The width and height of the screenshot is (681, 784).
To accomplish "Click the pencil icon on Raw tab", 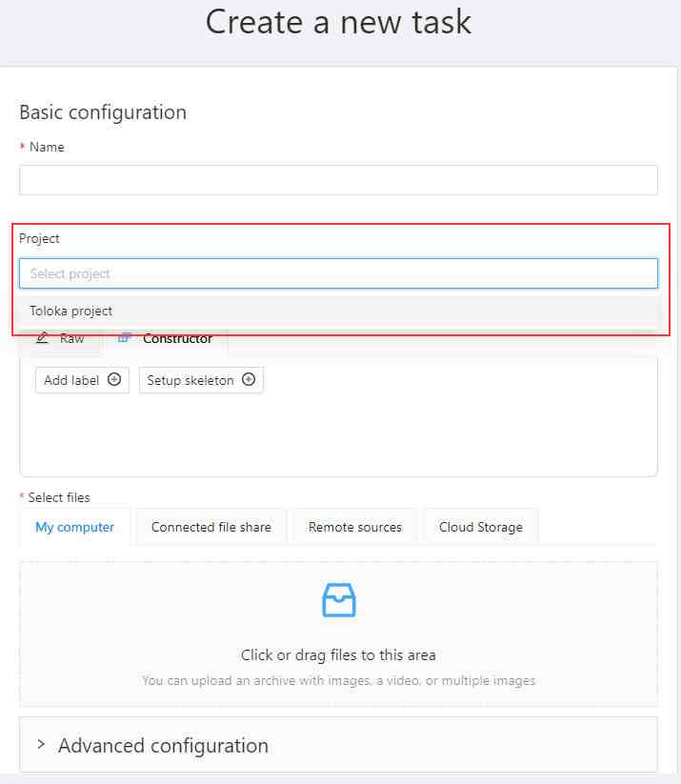I will (x=42, y=339).
